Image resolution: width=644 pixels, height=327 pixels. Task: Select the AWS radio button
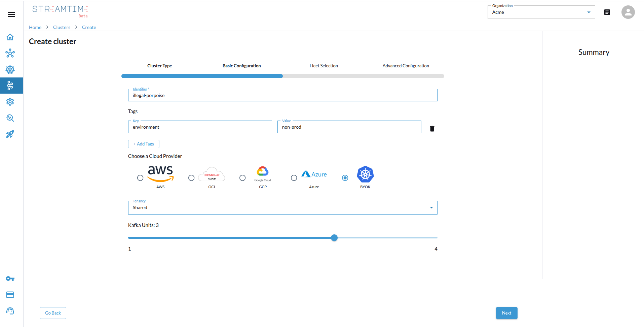pos(140,178)
